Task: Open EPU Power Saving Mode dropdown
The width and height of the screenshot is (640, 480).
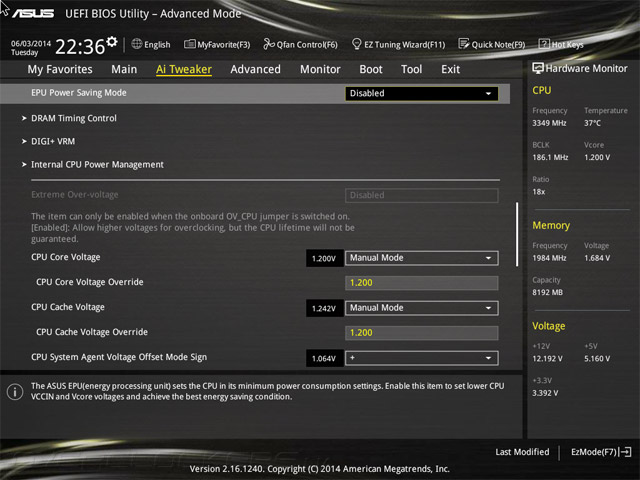Action: 422,93
